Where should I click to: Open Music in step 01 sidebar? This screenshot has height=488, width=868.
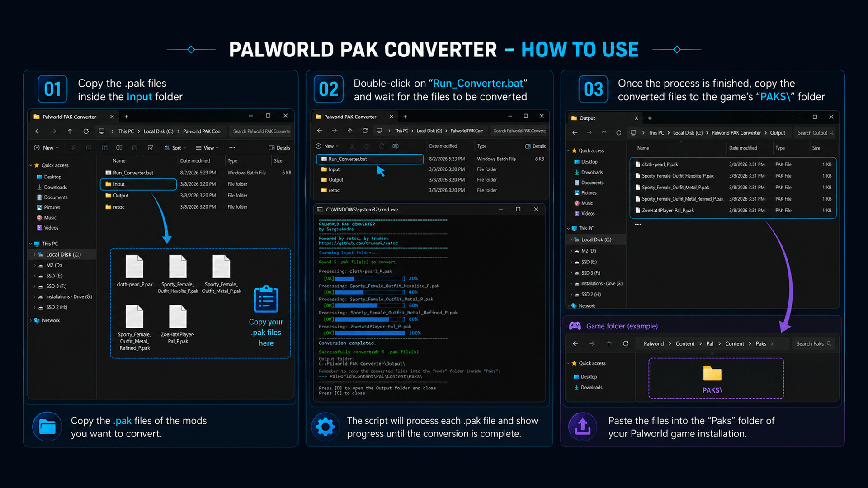(x=46, y=218)
